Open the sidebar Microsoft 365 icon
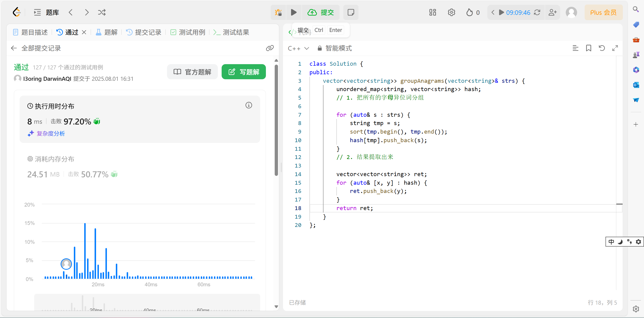 click(636, 70)
